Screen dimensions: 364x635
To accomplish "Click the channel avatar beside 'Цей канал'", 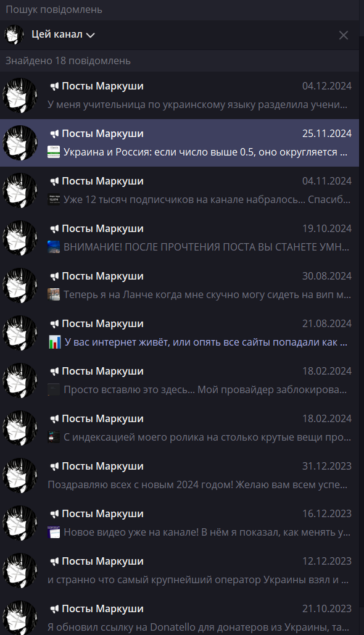I will click(x=14, y=35).
